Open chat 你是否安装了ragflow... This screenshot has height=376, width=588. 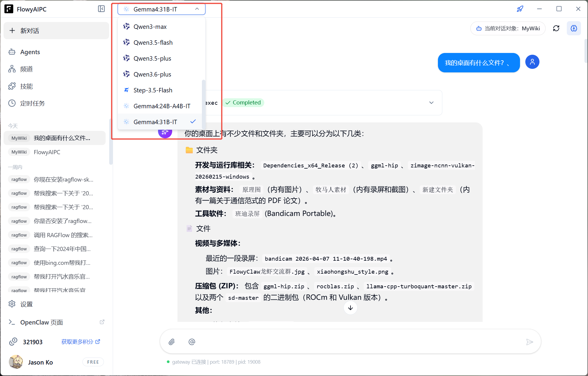click(55, 221)
